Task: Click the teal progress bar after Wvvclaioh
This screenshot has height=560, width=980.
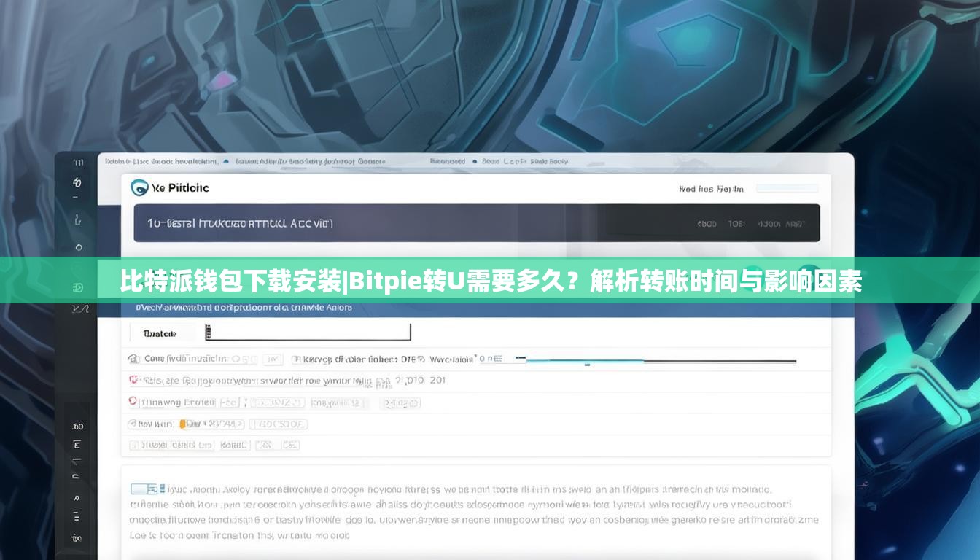Action: point(585,359)
